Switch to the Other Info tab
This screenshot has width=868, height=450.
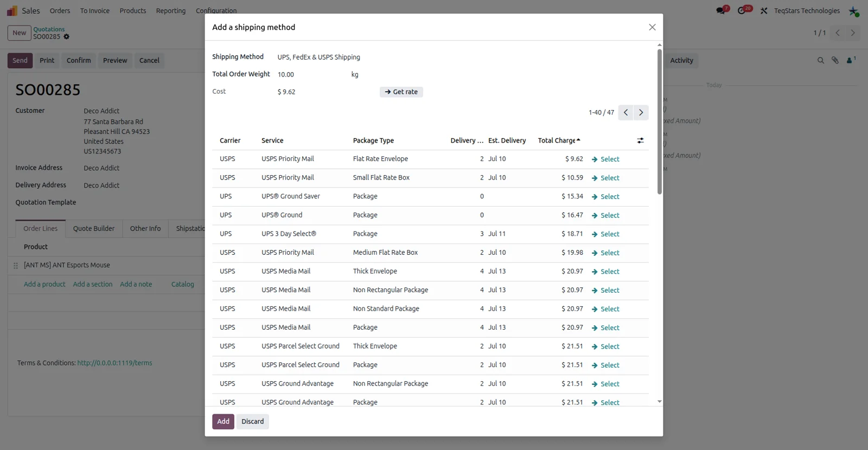tap(145, 229)
